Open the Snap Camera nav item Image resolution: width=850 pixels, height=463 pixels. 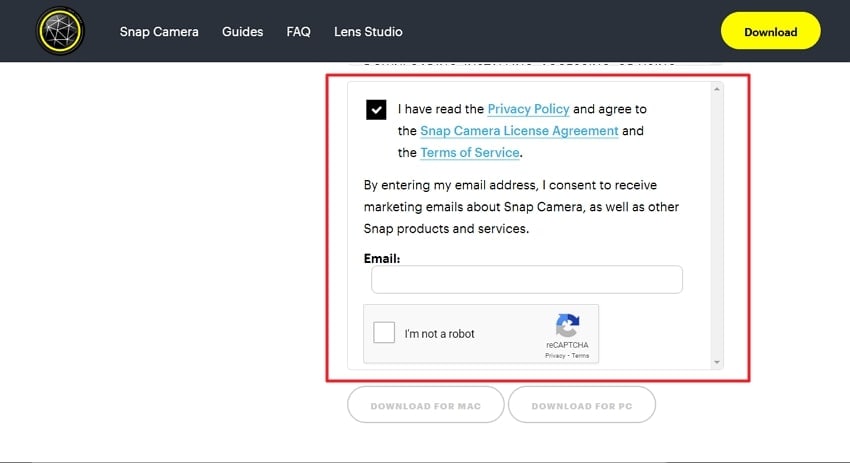(159, 32)
